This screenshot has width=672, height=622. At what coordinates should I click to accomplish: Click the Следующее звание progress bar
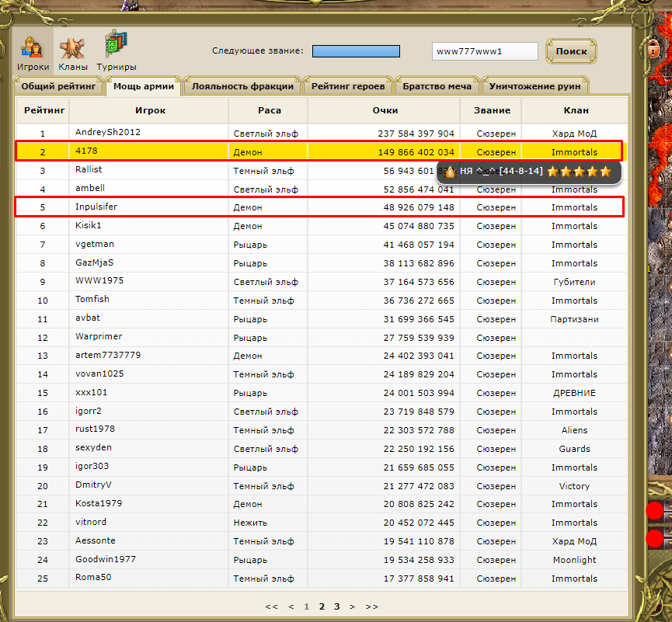click(x=356, y=51)
